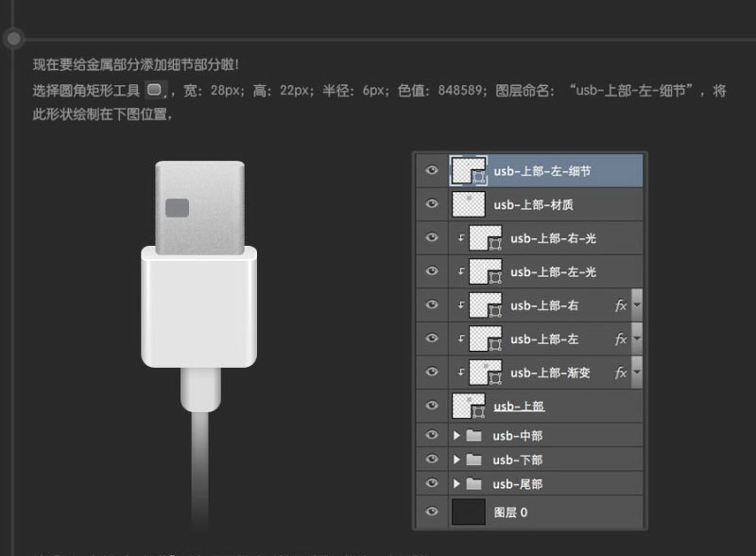Click the fx icon on usb-上部-左 layer

click(621, 339)
